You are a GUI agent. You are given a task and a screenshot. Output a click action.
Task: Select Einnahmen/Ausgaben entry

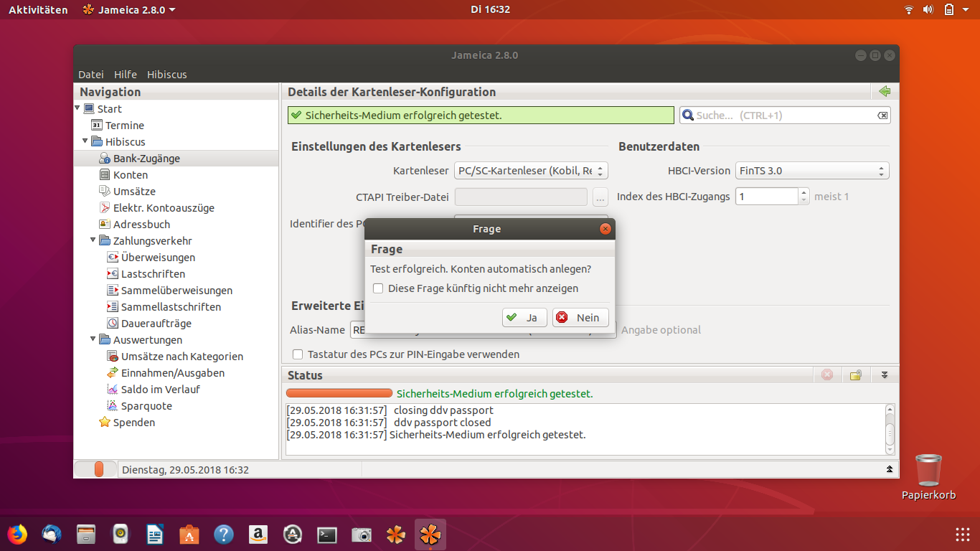173,373
